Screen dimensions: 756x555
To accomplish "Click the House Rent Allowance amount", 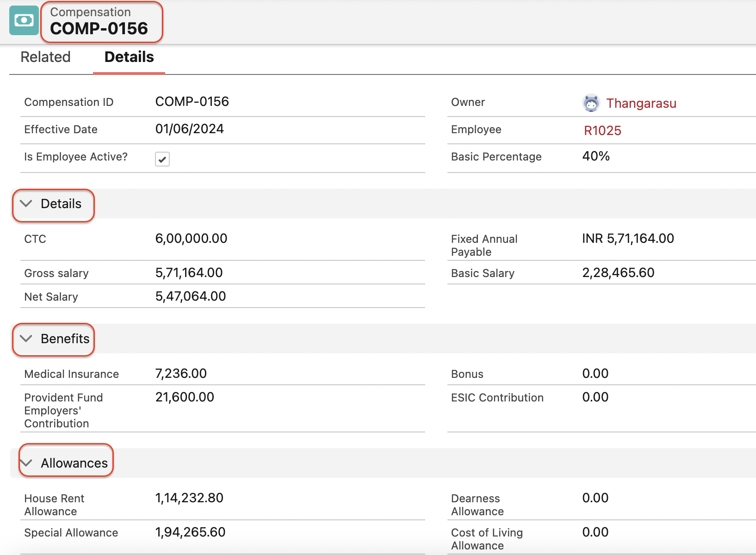I will [189, 498].
